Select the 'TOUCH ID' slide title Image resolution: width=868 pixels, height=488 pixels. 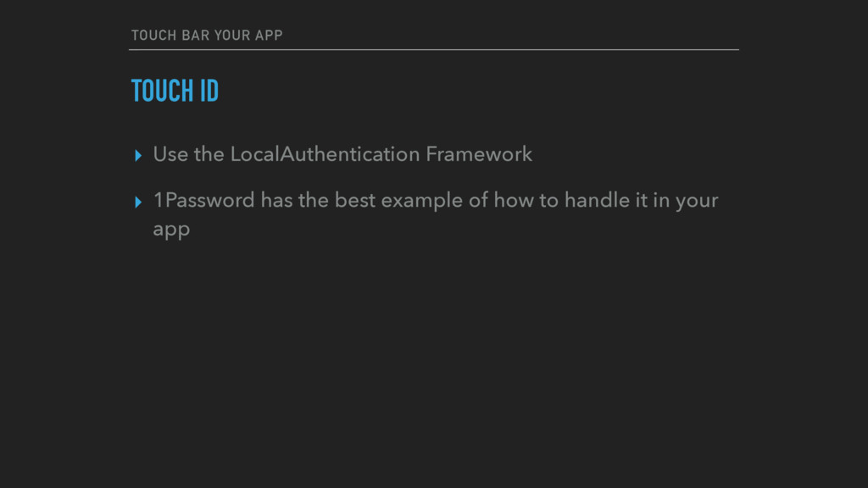pyautogui.click(x=175, y=91)
